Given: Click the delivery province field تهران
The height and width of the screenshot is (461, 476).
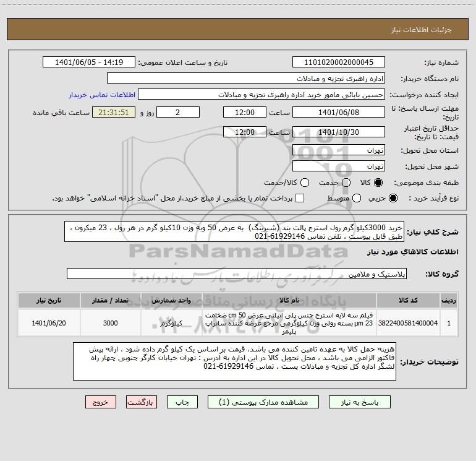Looking at the screenshot, I should (339, 150).
